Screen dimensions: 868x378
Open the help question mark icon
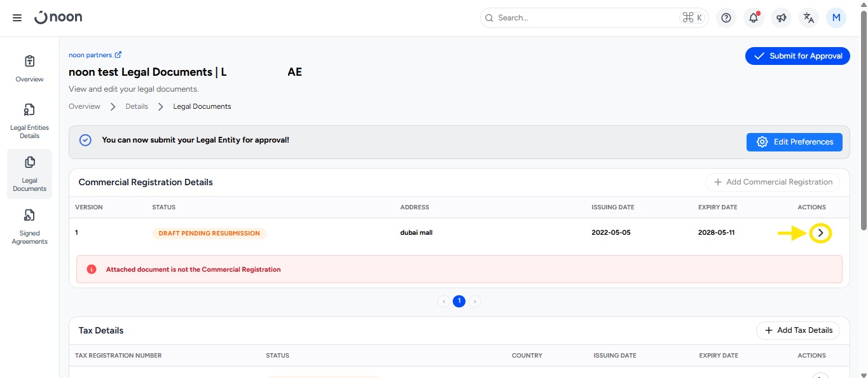(726, 18)
